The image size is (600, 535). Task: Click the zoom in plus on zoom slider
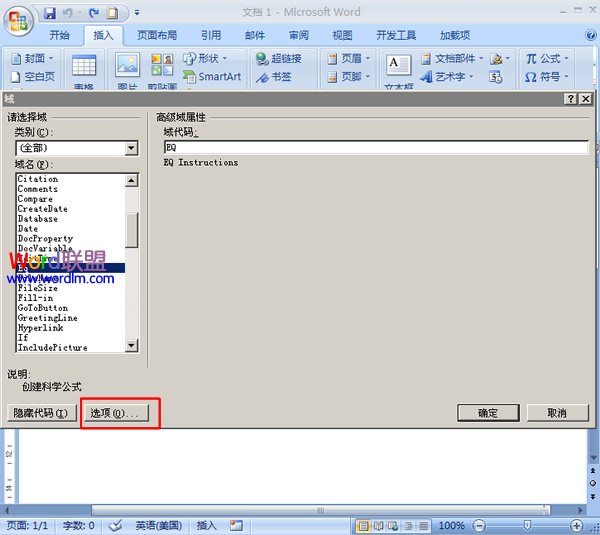point(577,525)
